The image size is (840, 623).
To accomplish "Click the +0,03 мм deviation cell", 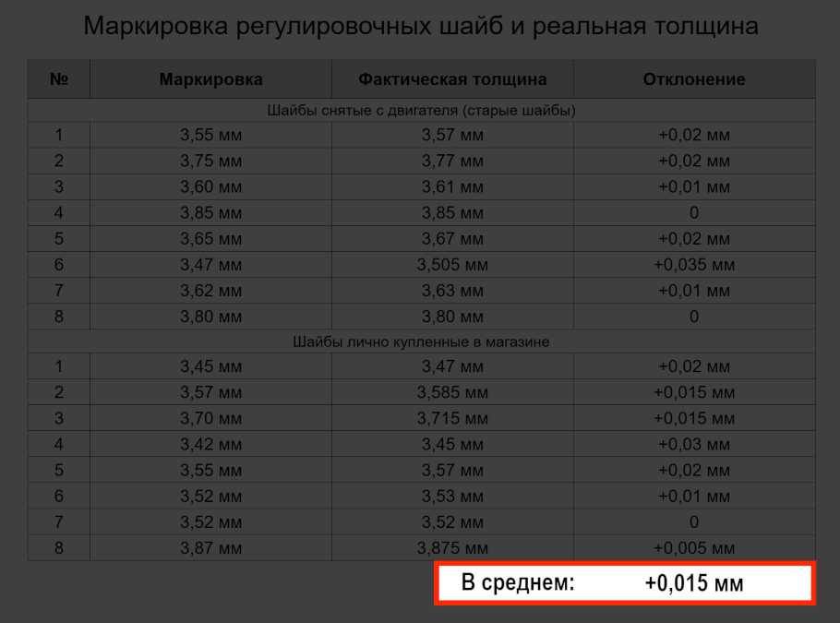I will [x=694, y=444].
